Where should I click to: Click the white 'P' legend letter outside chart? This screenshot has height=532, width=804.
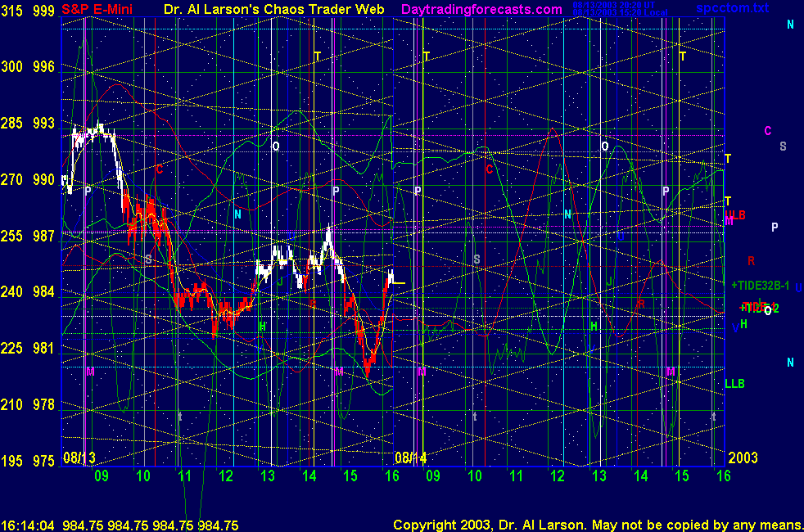[x=775, y=227]
